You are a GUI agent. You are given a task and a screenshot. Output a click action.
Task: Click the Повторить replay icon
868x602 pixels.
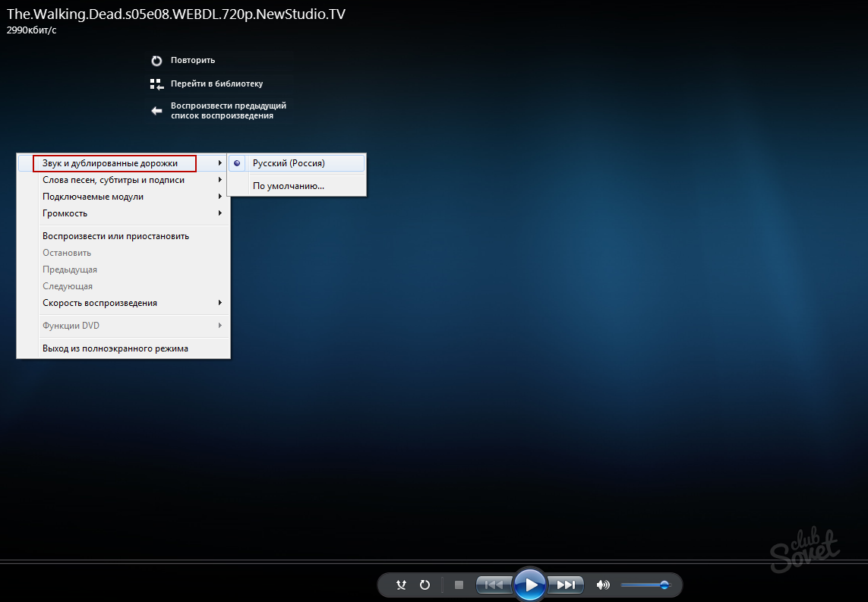pos(156,61)
